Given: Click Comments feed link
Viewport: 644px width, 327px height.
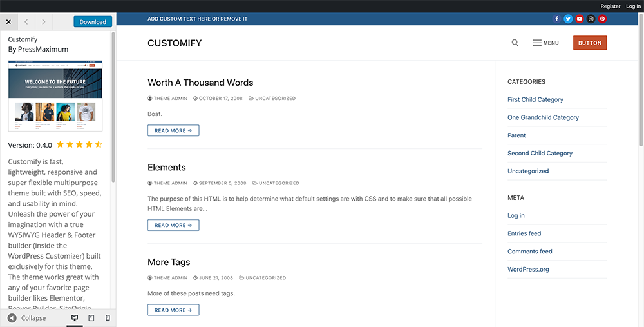Looking at the screenshot, I should pos(530,252).
